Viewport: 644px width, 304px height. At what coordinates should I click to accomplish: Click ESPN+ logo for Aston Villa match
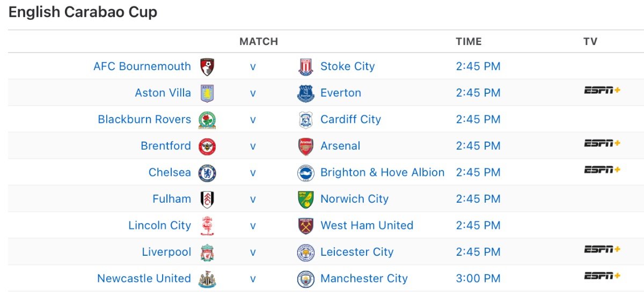(602, 90)
